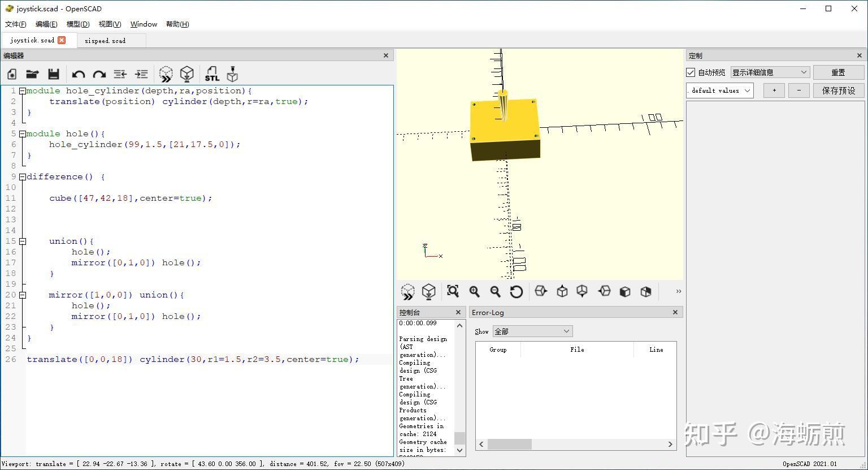The image size is (868, 470).
Task: Click the Export as STL icon
Action: click(212, 74)
